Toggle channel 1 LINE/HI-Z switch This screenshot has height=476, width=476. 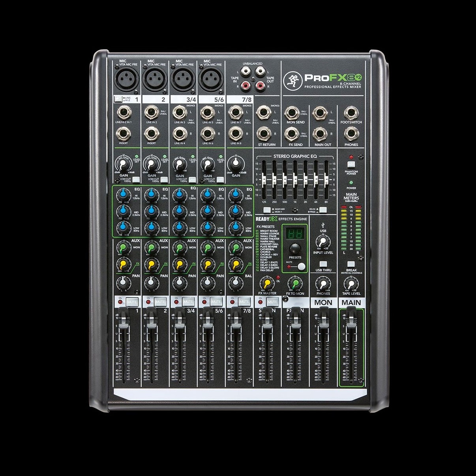tap(118, 100)
